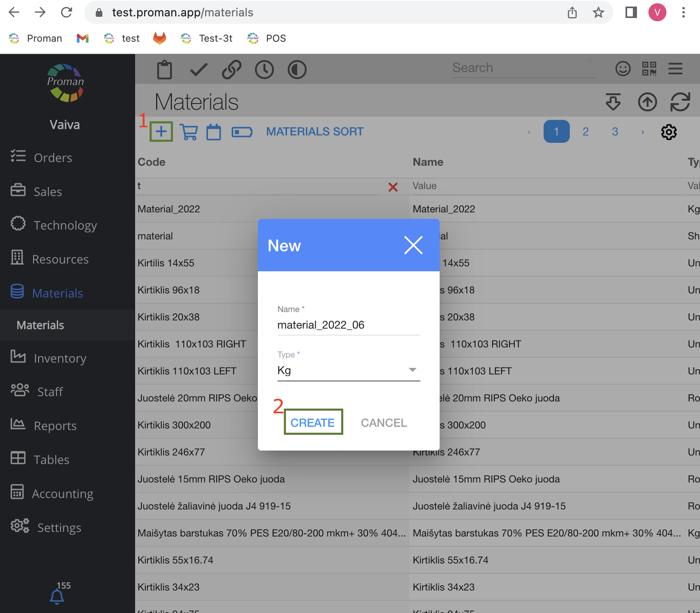The image size is (700, 613).
Task: Click the MATERIALS SORT link
Action: click(x=314, y=132)
